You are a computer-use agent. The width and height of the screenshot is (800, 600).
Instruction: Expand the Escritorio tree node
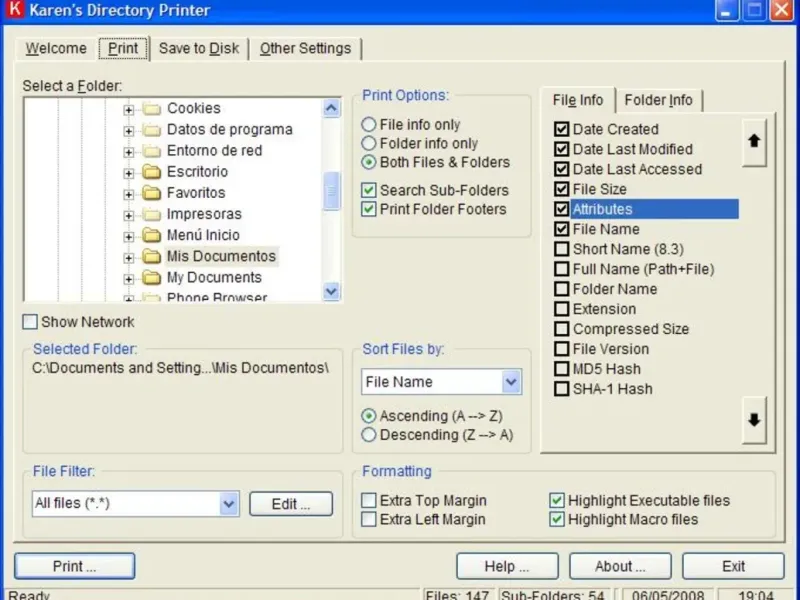(129, 173)
